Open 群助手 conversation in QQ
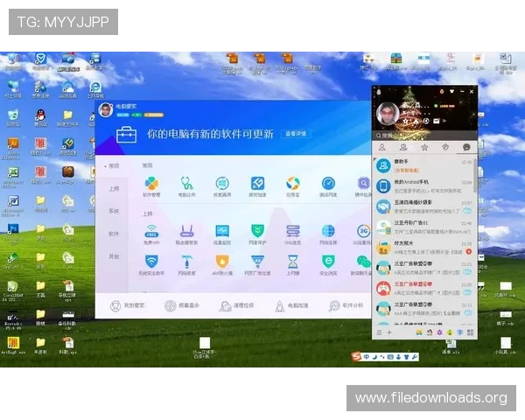The height and width of the screenshot is (420, 525). [x=423, y=165]
